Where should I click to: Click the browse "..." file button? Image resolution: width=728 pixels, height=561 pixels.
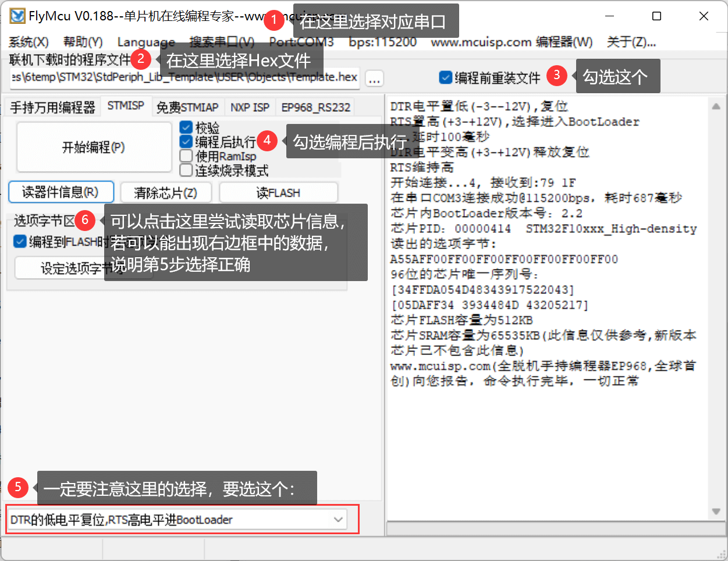pos(375,79)
